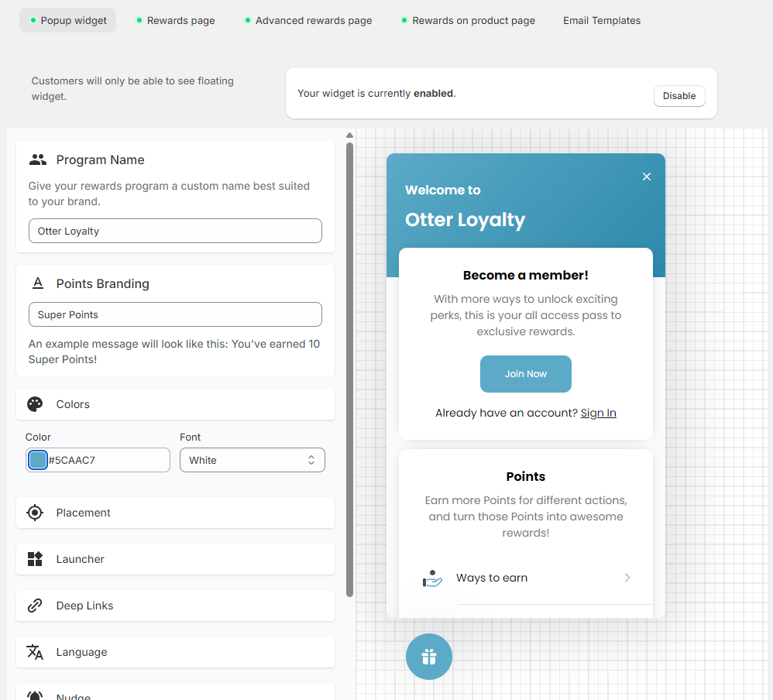Expand the Deep Links section

pos(176,606)
